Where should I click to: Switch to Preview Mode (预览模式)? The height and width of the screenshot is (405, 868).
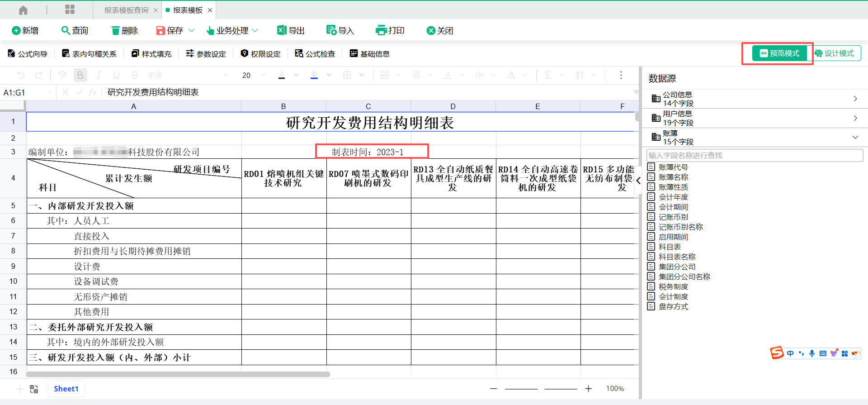(x=779, y=53)
